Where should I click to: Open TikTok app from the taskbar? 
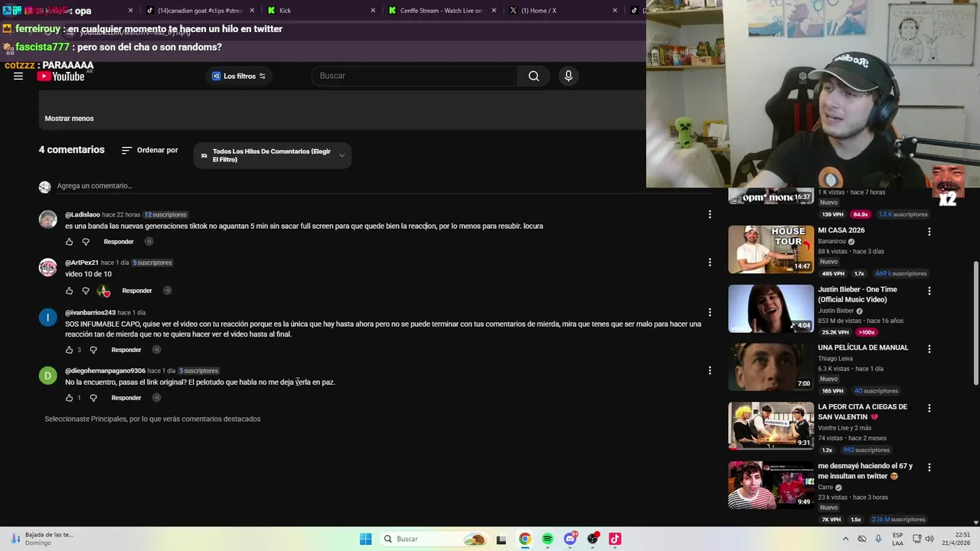click(615, 539)
